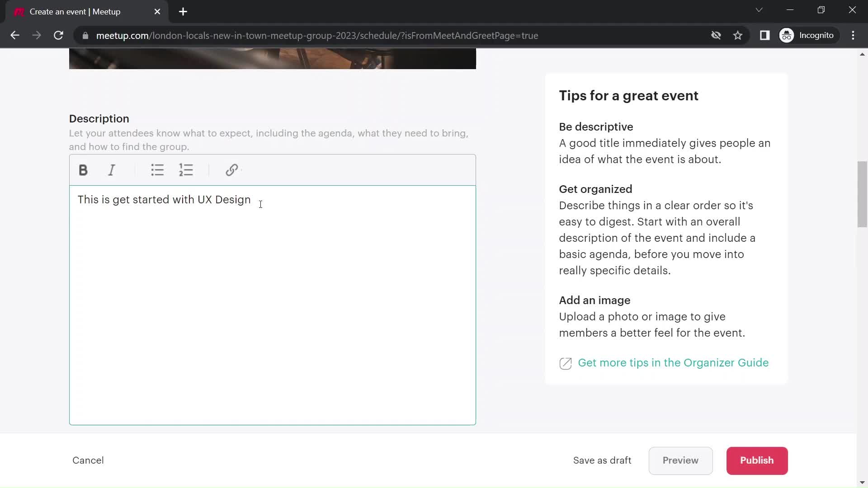
Task: Click the refresh page icon
Action: click(x=58, y=36)
